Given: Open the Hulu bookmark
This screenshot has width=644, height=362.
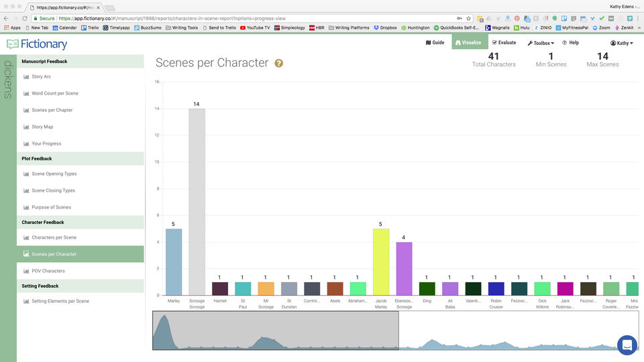Looking at the screenshot, I should tap(522, 27).
